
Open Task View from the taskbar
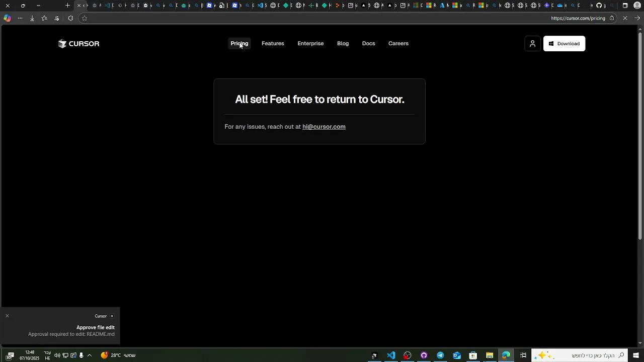click(x=523, y=355)
